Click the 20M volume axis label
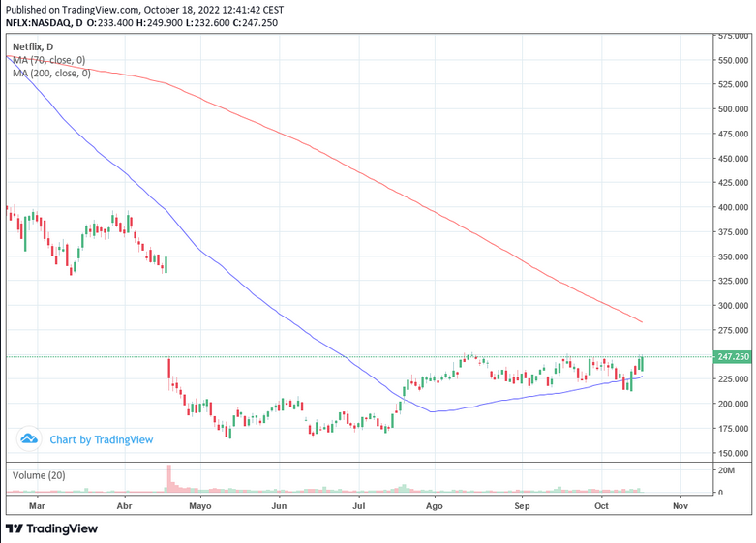 pos(727,470)
